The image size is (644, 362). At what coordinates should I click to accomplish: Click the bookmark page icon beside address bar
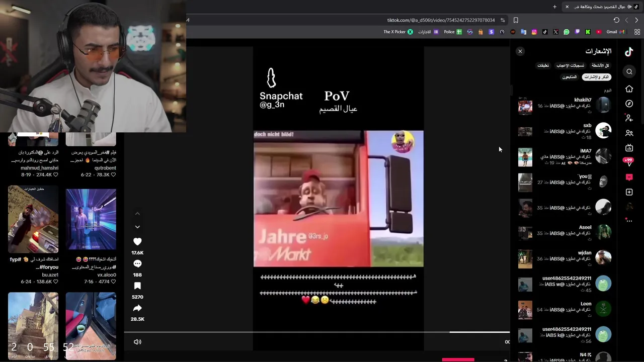tap(516, 20)
